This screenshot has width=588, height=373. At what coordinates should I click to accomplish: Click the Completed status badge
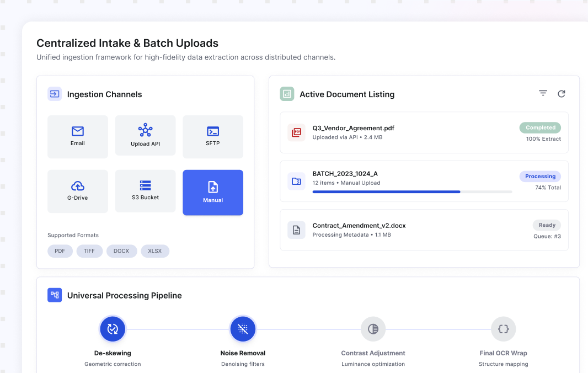pyautogui.click(x=540, y=127)
